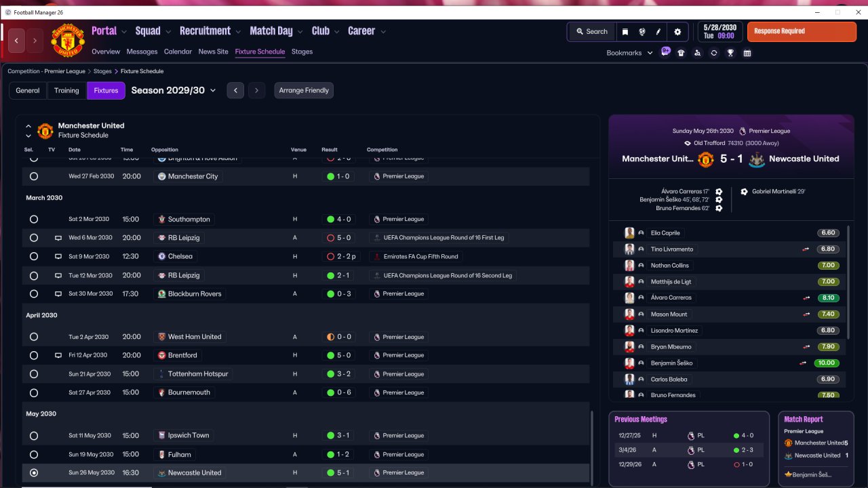The height and width of the screenshot is (488, 868).
Task: Switch to the Training tab
Action: [x=66, y=90]
